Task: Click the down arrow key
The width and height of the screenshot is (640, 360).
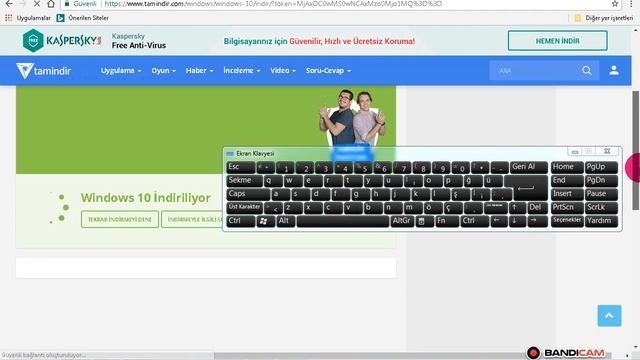Action: (516, 221)
